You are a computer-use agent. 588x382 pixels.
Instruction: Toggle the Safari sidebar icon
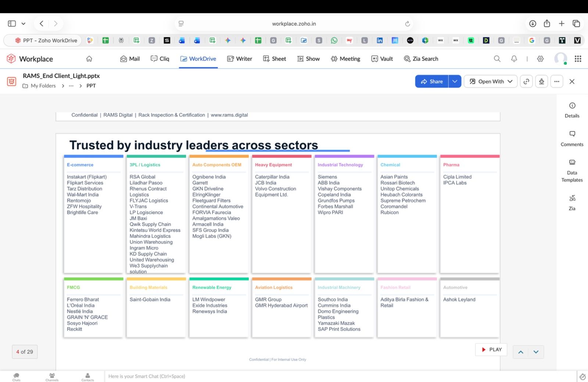click(12, 24)
